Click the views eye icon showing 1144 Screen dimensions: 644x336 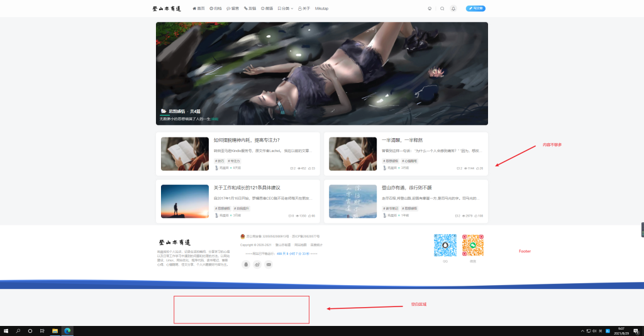click(x=466, y=168)
